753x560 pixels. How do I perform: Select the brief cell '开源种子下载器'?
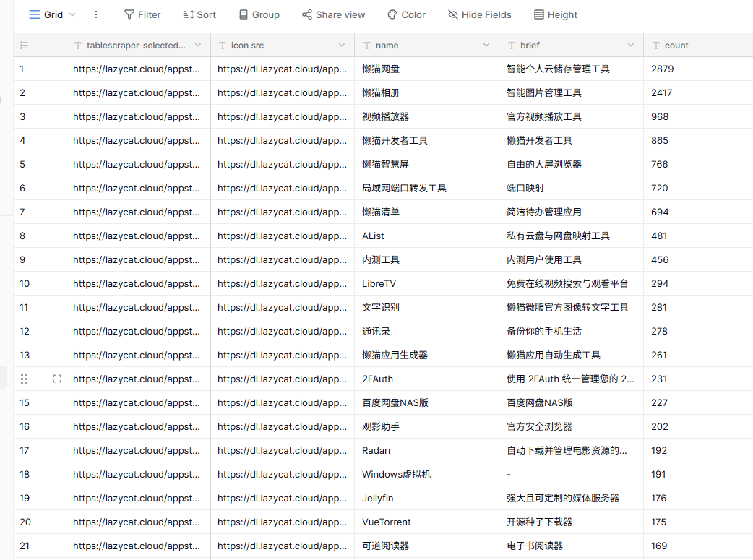[572, 522]
